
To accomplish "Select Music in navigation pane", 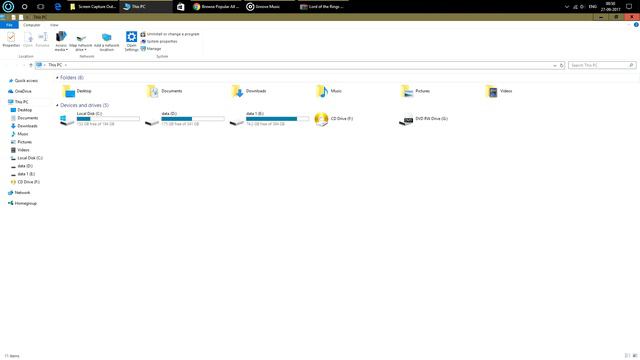I will 20,134.
